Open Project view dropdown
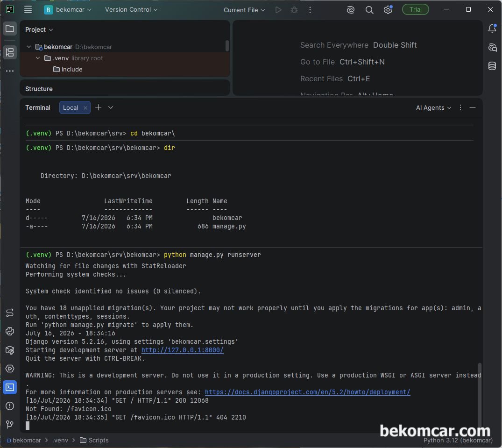 tap(39, 29)
